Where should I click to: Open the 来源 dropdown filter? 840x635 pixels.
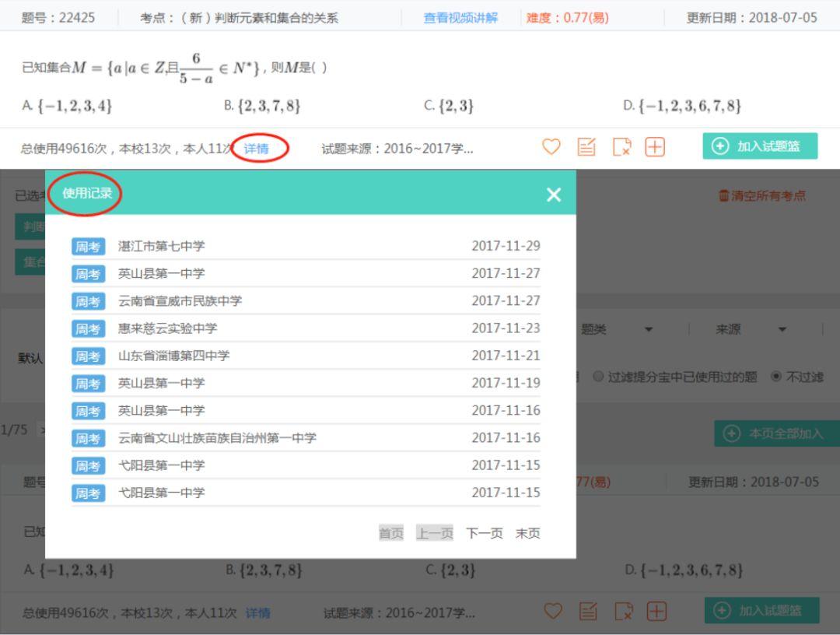pyautogui.click(x=782, y=330)
